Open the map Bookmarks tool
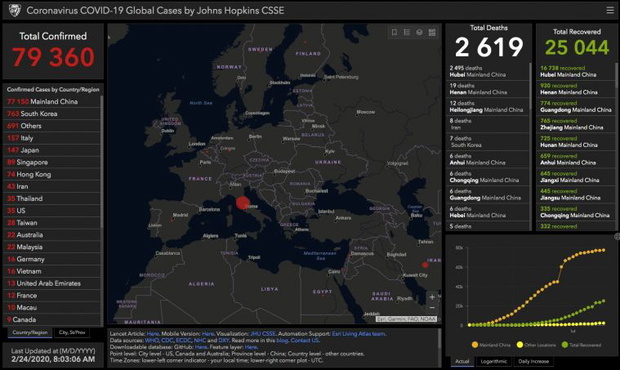 (x=394, y=32)
